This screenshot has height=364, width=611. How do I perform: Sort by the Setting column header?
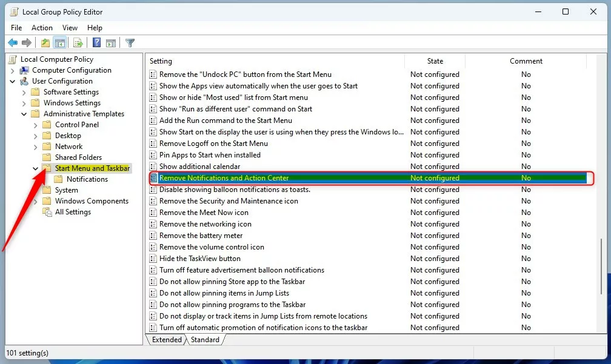coord(276,61)
